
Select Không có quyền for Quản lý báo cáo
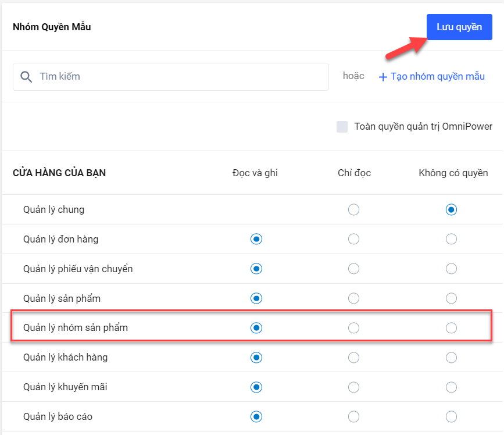click(x=451, y=416)
